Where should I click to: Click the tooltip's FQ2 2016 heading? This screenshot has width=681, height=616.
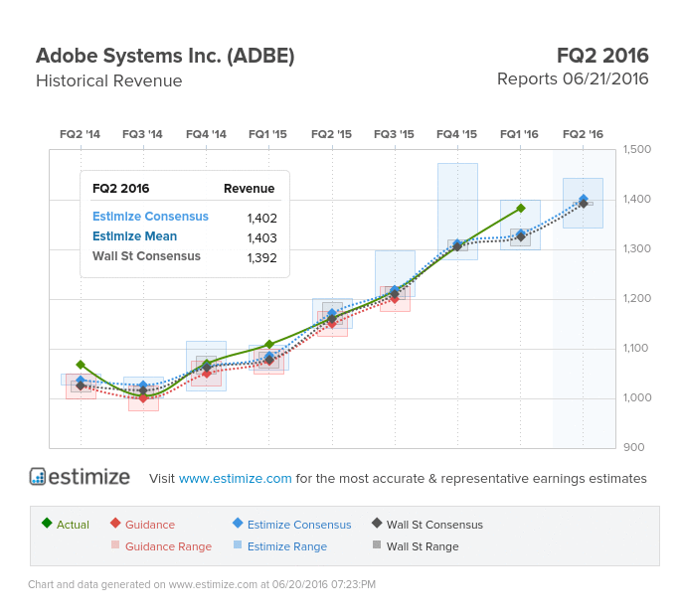click(120, 189)
